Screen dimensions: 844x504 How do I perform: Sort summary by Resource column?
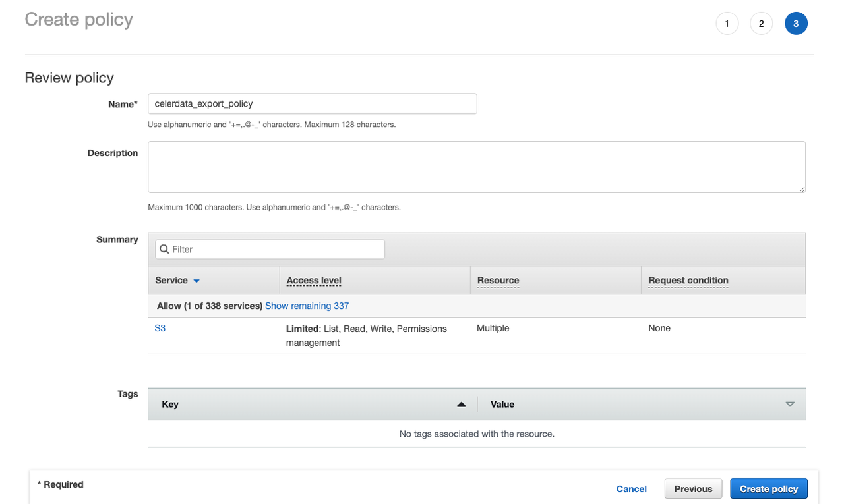[x=498, y=280]
